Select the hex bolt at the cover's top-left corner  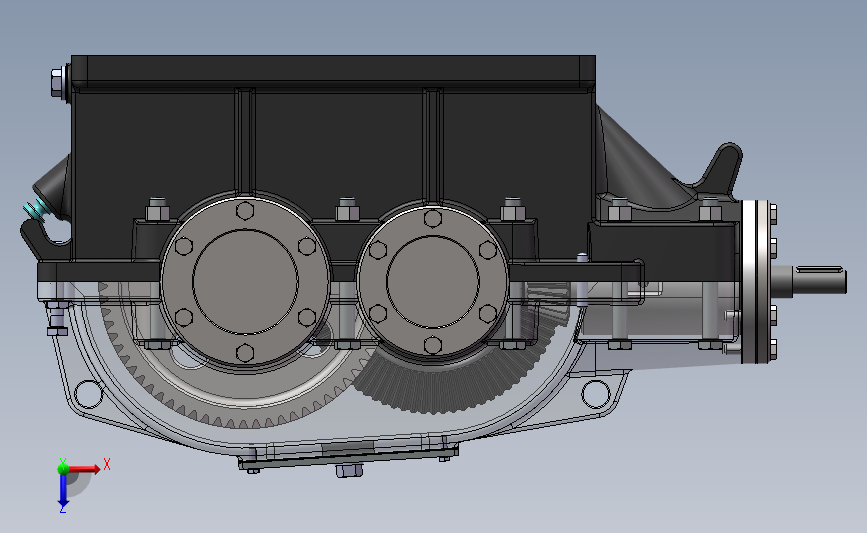click(x=59, y=82)
